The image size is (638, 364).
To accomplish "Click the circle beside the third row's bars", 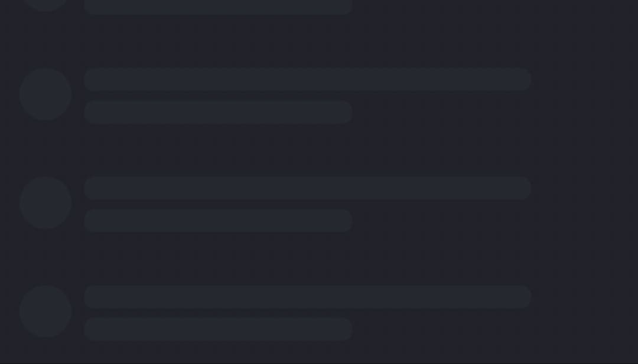I will tap(45, 203).
